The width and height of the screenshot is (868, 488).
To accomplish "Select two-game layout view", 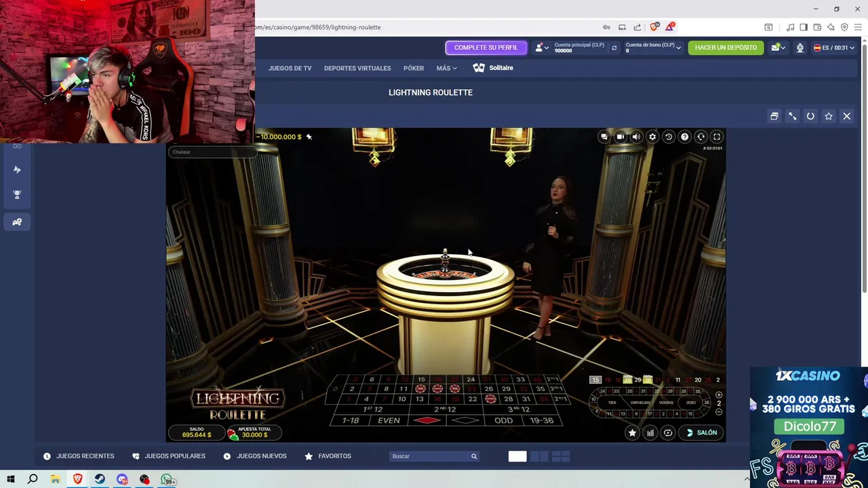I will [540, 456].
